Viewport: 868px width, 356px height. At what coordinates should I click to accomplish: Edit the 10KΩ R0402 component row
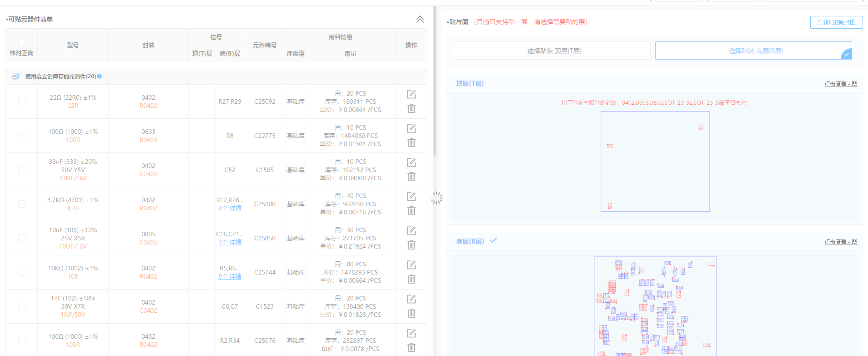411,265
